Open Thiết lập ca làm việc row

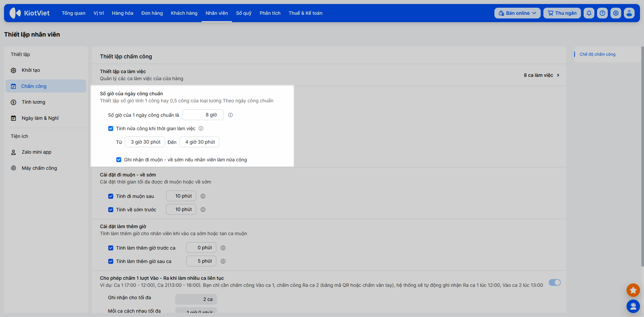click(x=329, y=75)
